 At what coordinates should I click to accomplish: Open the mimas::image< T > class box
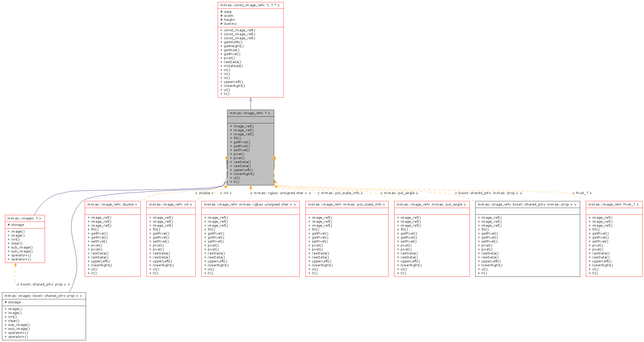coord(25,218)
